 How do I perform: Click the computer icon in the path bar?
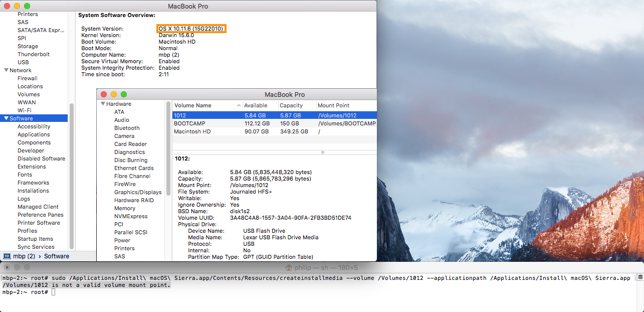[7, 256]
